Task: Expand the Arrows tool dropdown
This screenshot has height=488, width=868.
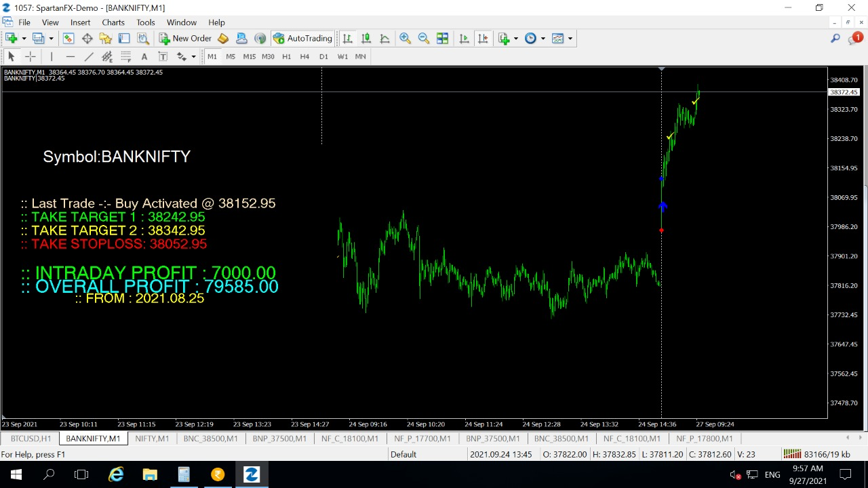Action: [x=194, y=56]
